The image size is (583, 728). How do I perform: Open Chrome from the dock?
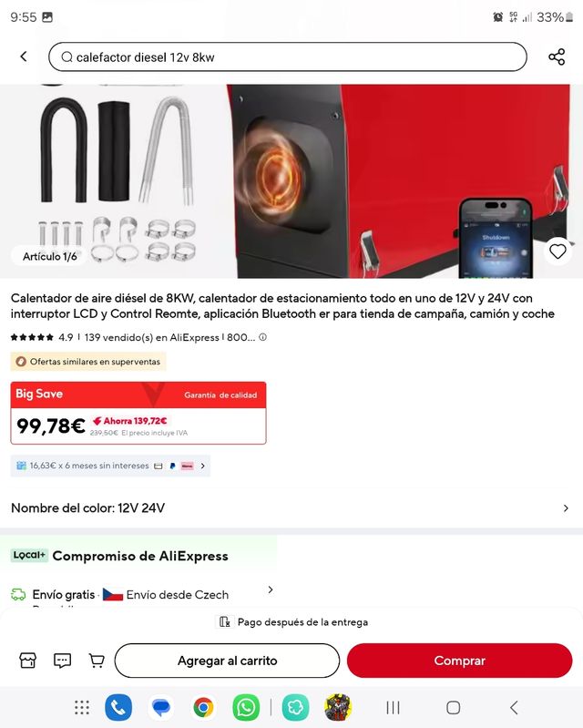pyautogui.click(x=203, y=708)
